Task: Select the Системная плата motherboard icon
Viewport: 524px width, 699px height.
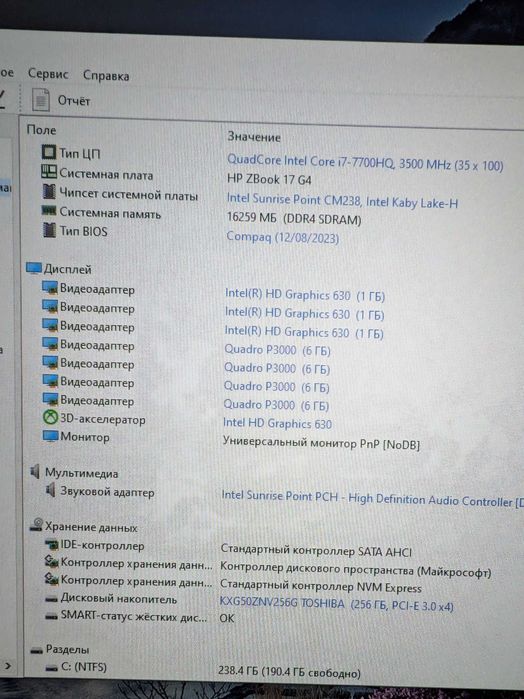Action: coord(49,172)
